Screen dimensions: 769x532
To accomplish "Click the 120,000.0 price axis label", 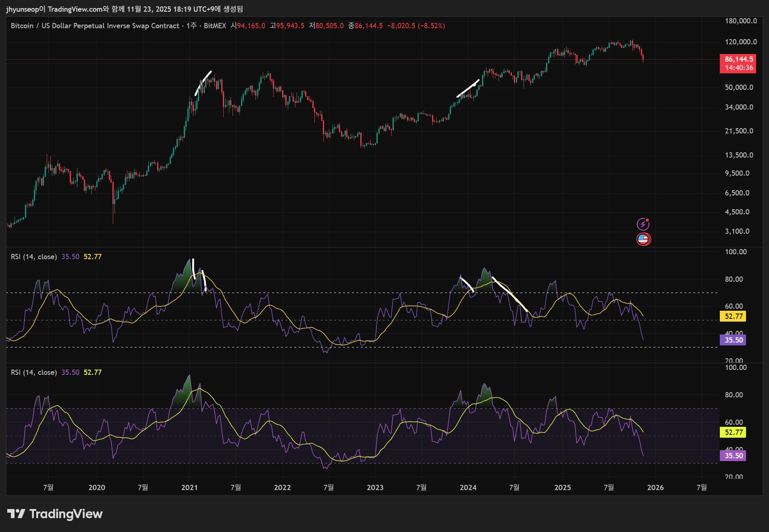I will point(741,42).
